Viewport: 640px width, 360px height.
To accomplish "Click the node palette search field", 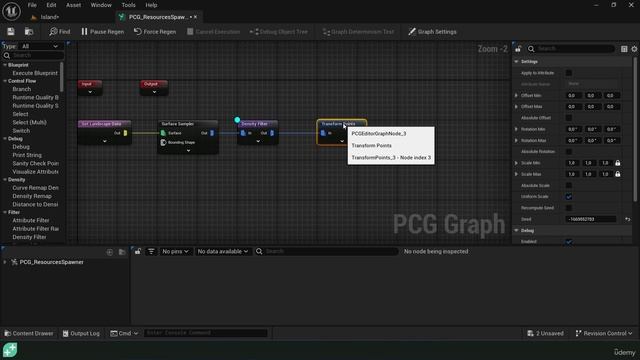I will [33, 55].
